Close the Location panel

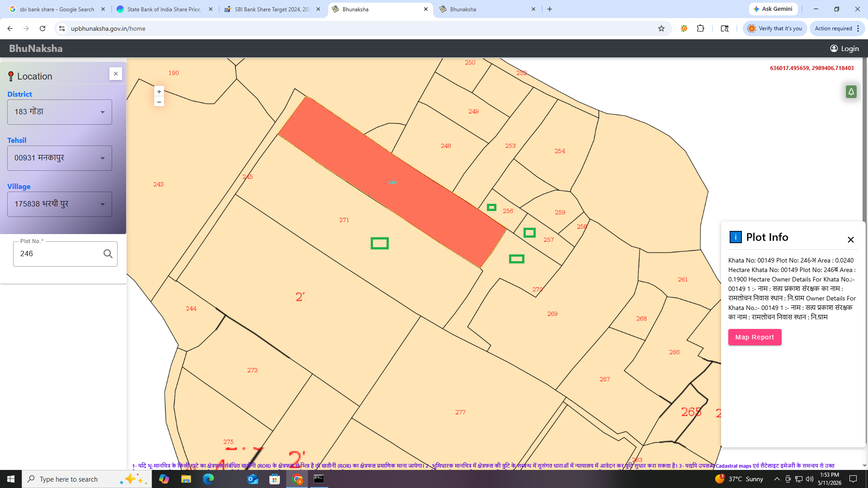pyautogui.click(x=116, y=74)
